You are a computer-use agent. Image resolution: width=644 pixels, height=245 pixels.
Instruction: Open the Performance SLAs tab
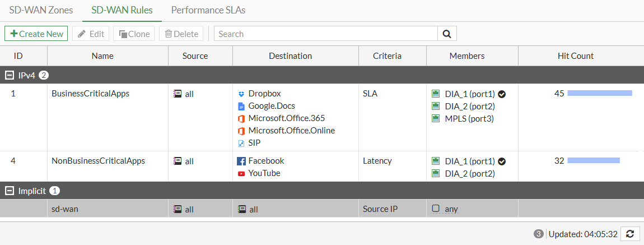[208, 10]
